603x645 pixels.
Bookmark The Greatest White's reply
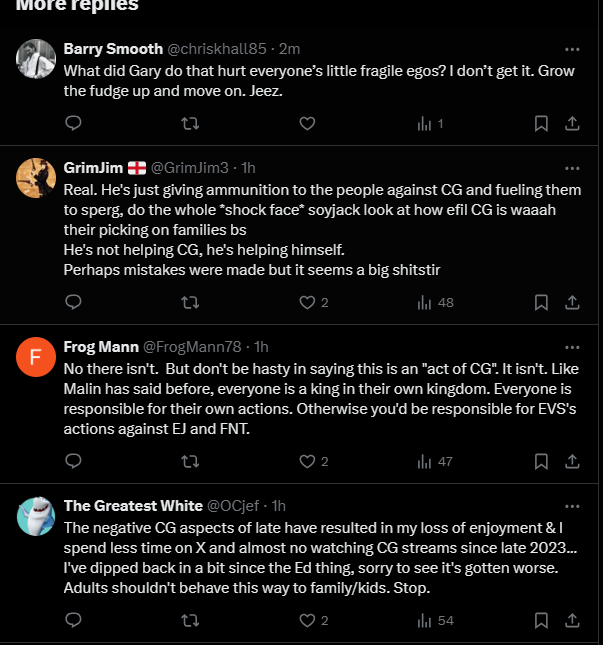pyautogui.click(x=541, y=620)
